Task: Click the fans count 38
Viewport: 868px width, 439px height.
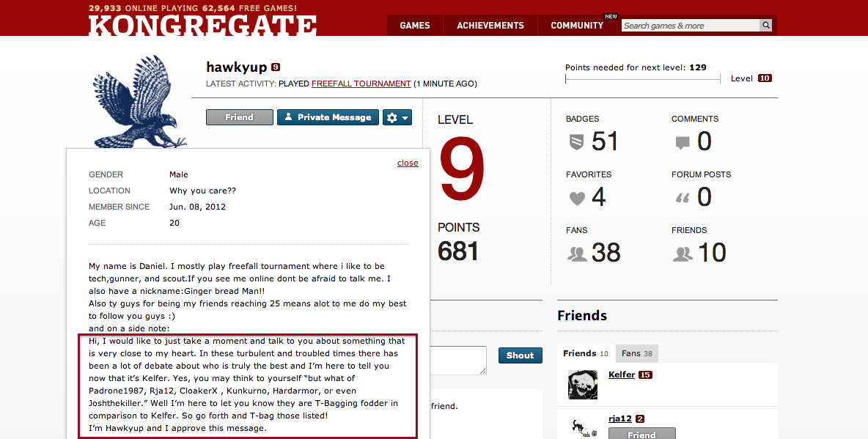Action: point(606,254)
